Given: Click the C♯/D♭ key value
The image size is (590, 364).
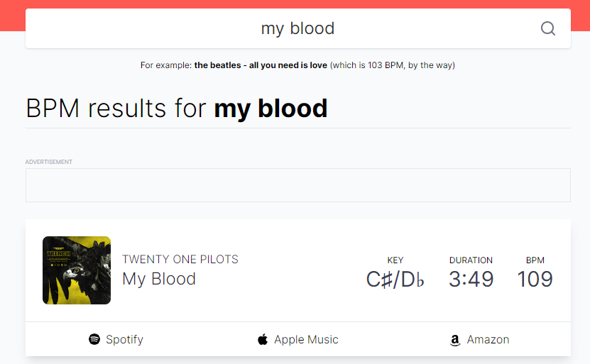Looking at the screenshot, I should 395,280.
